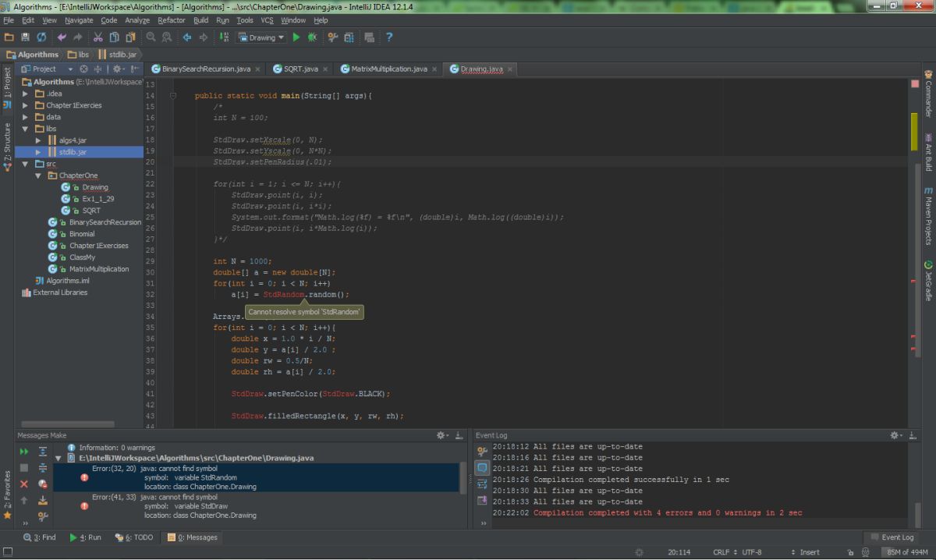The height and width of the screenshot is (560, 936).
Task: Click the Replace toolbar icon
Action: click(165, 37)
